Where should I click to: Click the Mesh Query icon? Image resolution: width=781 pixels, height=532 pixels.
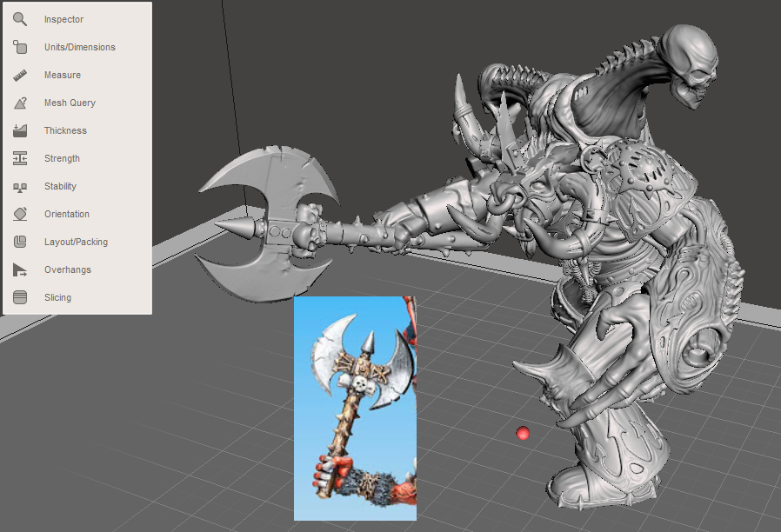[20, 103]
